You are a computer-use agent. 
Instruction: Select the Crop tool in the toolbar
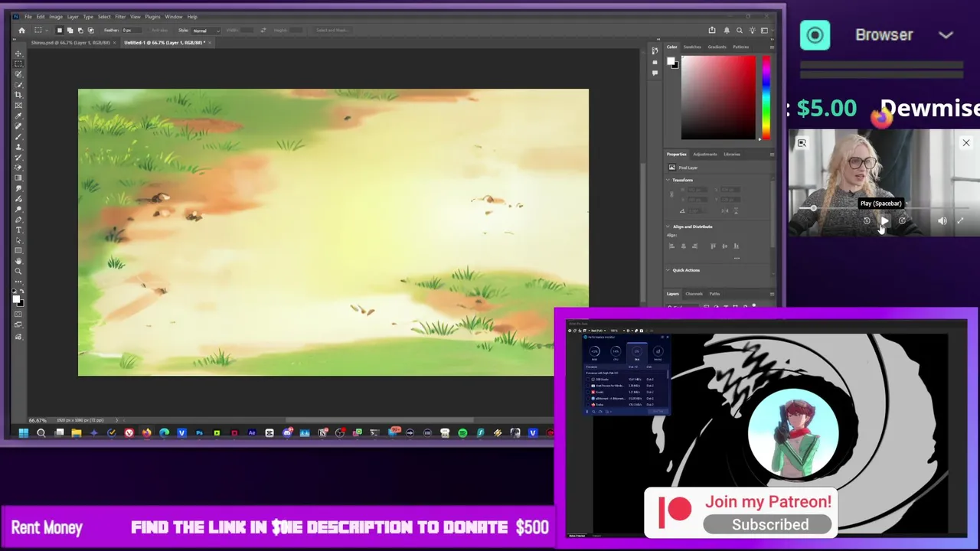(18, 95)
